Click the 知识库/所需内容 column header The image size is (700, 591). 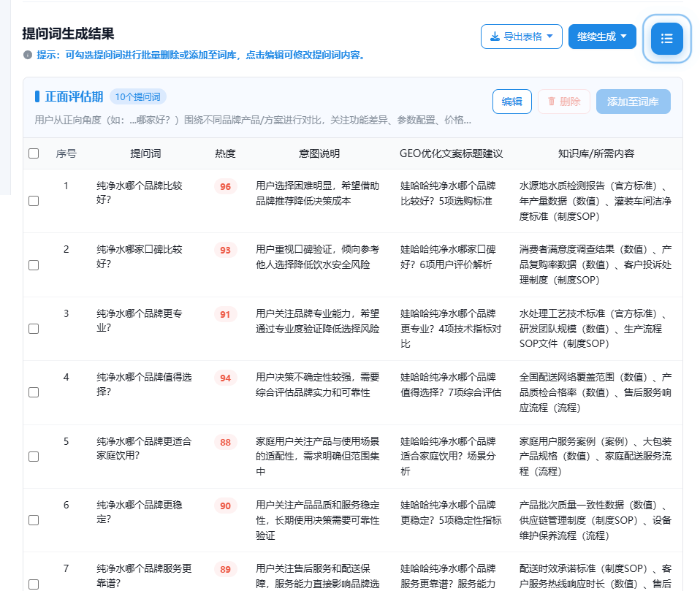pos(596,153)
